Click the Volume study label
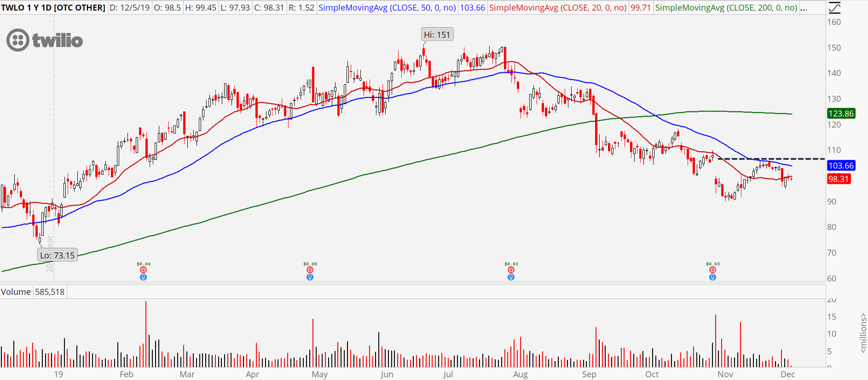This screenshot has width=868, height=380. pos(16,292)
